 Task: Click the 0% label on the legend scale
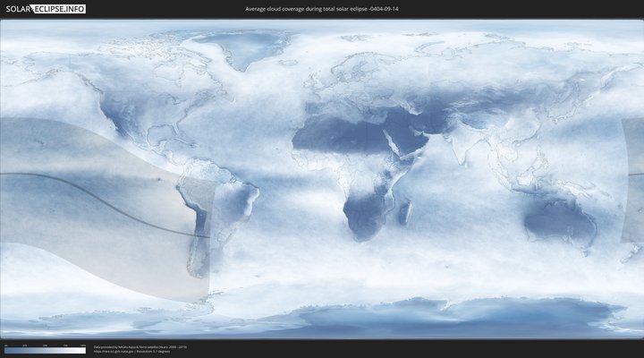4,345
